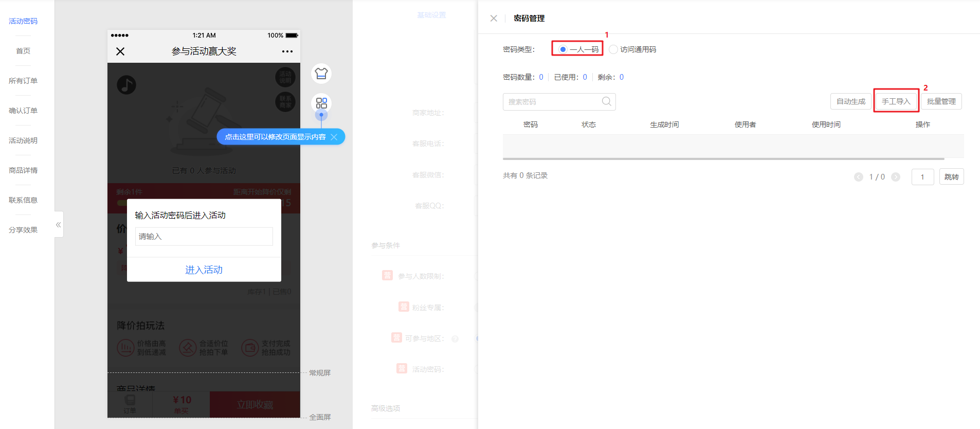The image size is (980, 429).
Task: Click the 自动生成 button
Action: point(851,101)
